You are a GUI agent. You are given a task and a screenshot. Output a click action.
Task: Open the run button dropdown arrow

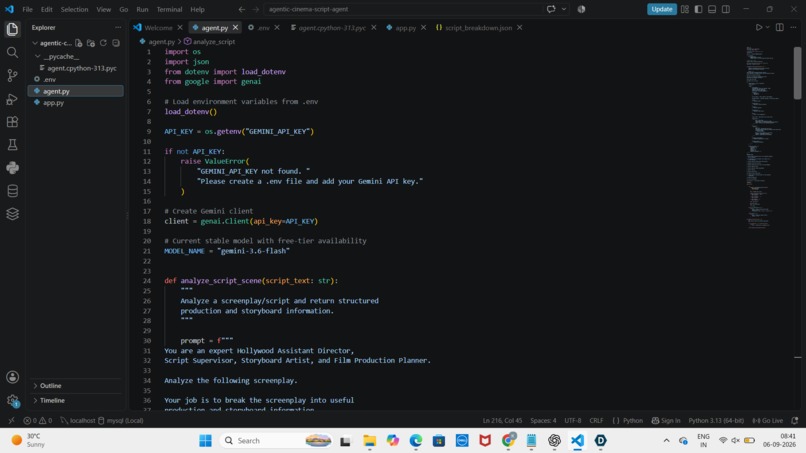[767, 27]
